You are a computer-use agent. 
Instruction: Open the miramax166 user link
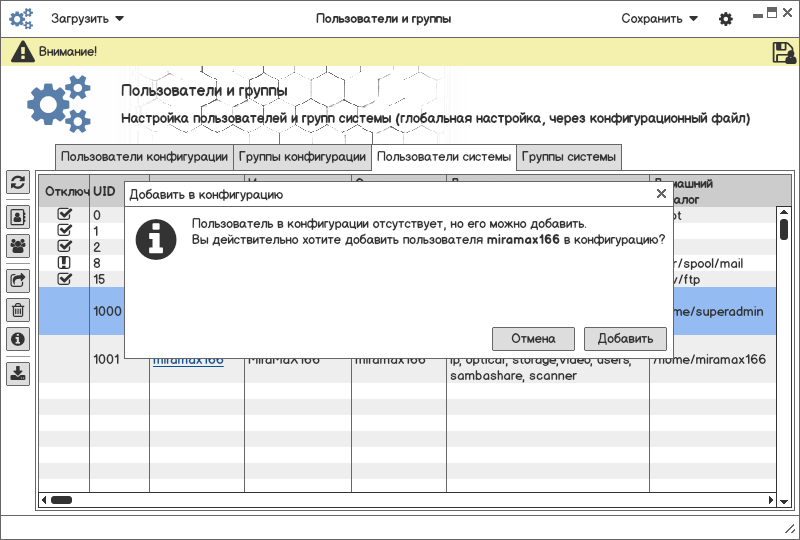188,360
